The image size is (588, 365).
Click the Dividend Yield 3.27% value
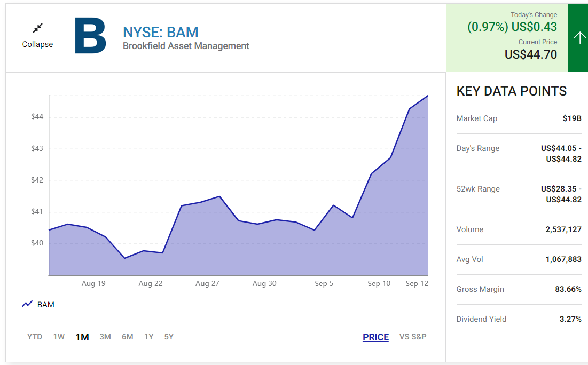click(570, 319)
